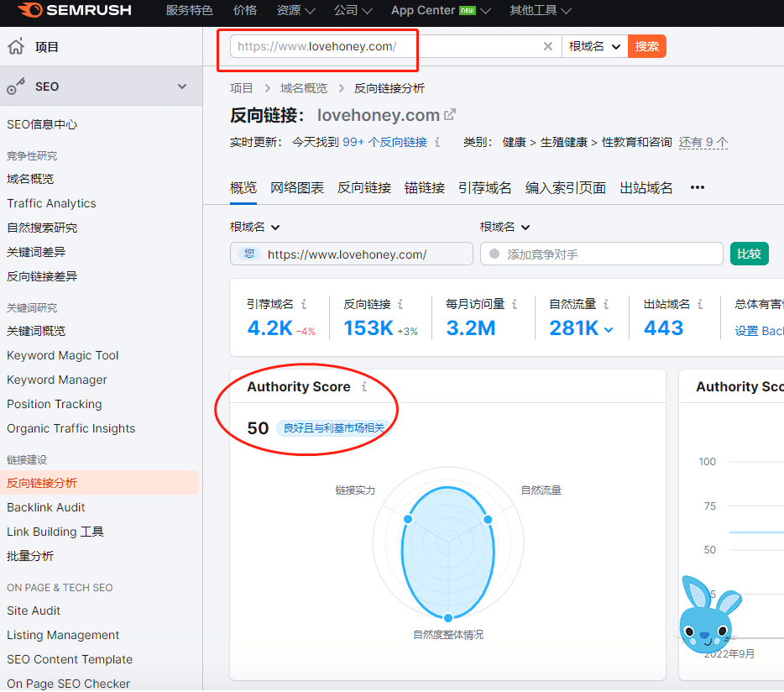Image resolution: width=784 pixels, height=692 pixels.
Task: Open the 99+ 个反向链接 link
Action: (x=385, y=142)
